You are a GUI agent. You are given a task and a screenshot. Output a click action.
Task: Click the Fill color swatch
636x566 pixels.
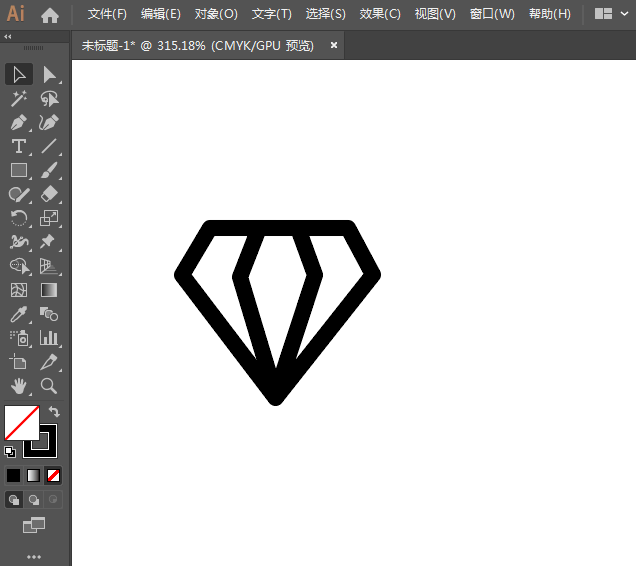[21, 422]
